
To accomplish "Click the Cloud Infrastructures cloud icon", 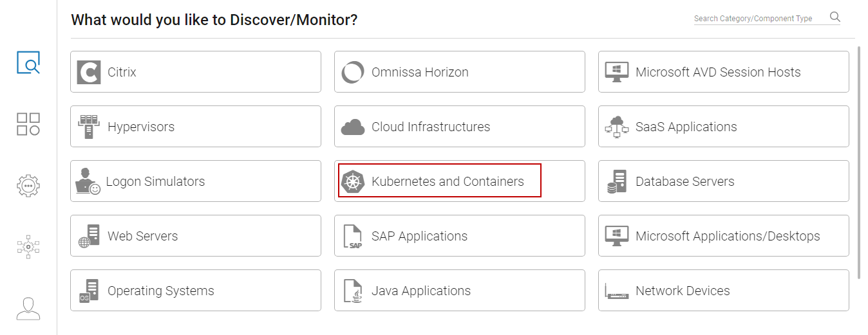I will pyautogui.click(x=353, y=127).
